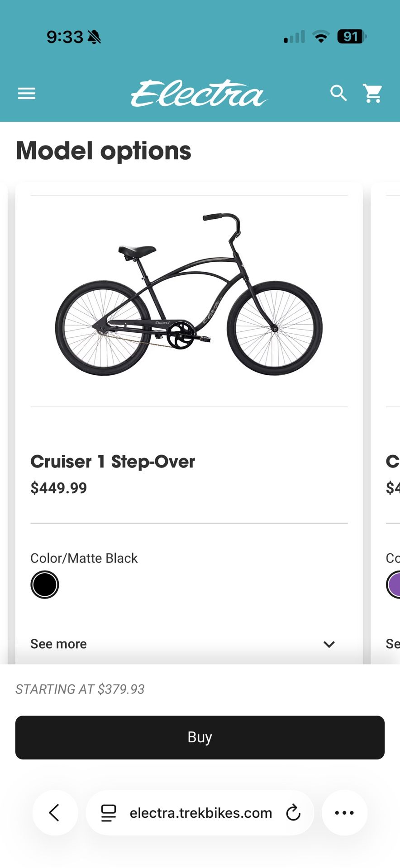Expand the See more section
Image resolution: width=400 pixels, height=868 pixels.
58,643
